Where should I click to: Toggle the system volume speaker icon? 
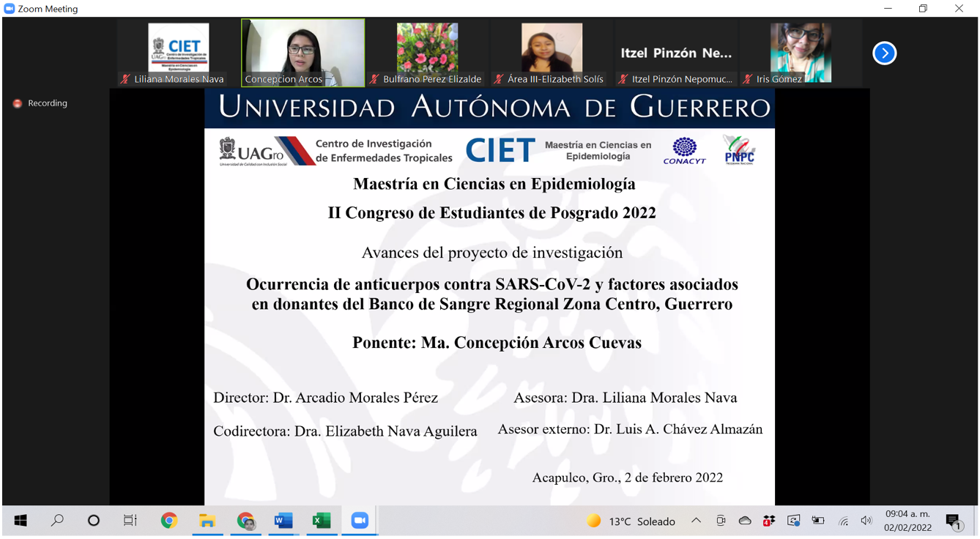[866, 521]
